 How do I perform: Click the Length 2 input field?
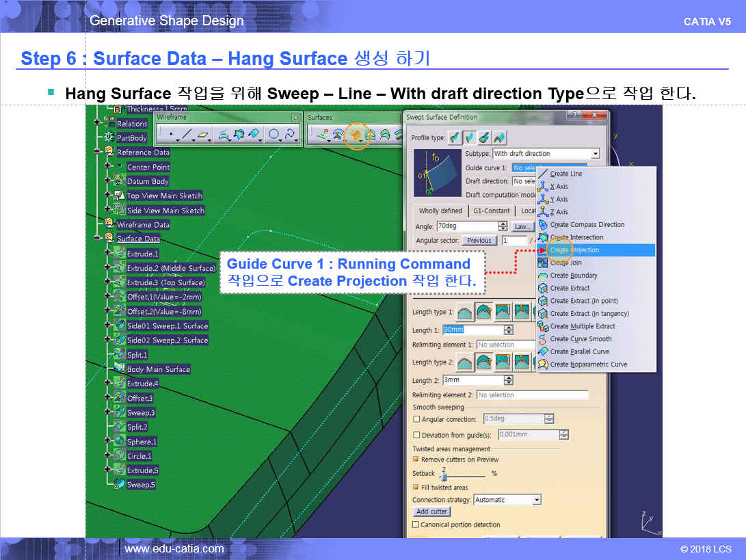[x=472, y=380]
